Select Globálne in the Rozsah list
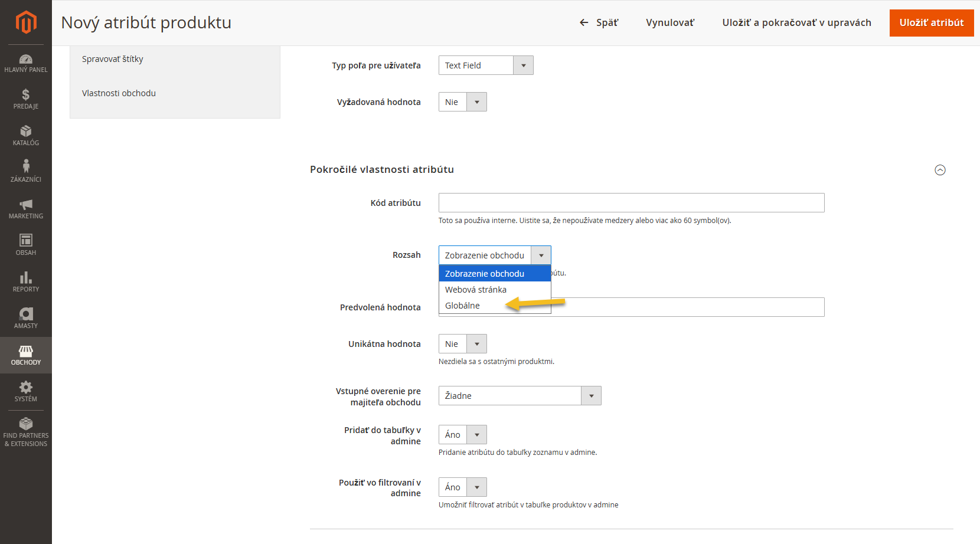 [x=463, y=306]
